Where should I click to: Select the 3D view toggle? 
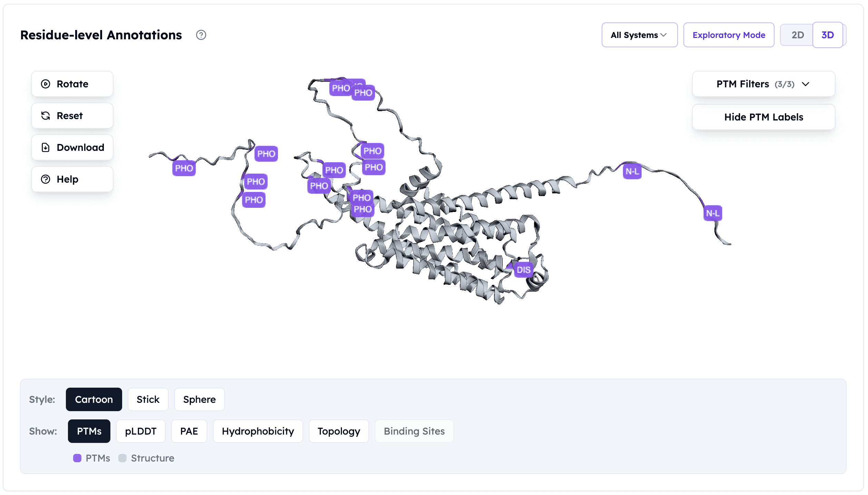tap(827, 35)
